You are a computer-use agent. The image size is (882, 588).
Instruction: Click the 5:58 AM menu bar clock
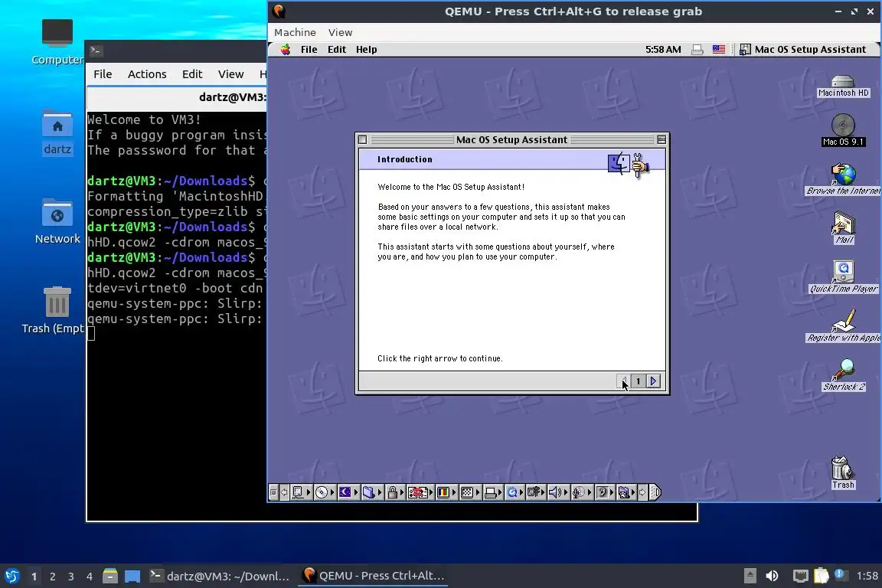click(x=663, y=50)
